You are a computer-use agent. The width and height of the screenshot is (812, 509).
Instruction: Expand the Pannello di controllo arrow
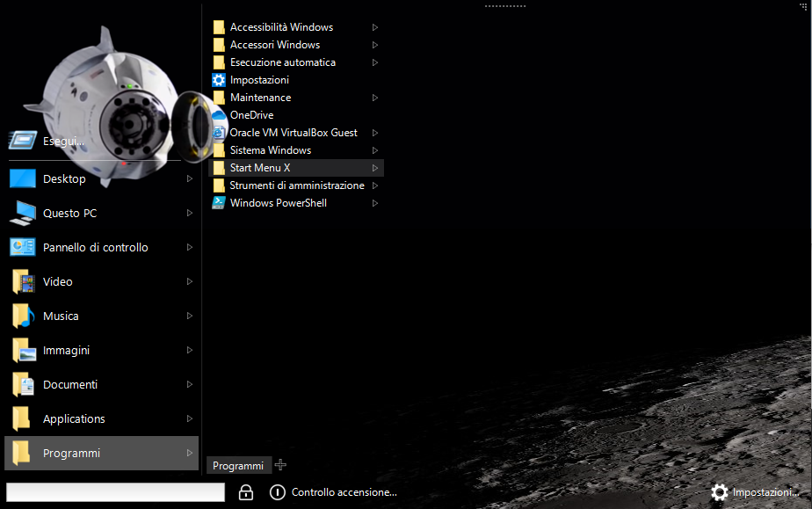coord(190,247)
